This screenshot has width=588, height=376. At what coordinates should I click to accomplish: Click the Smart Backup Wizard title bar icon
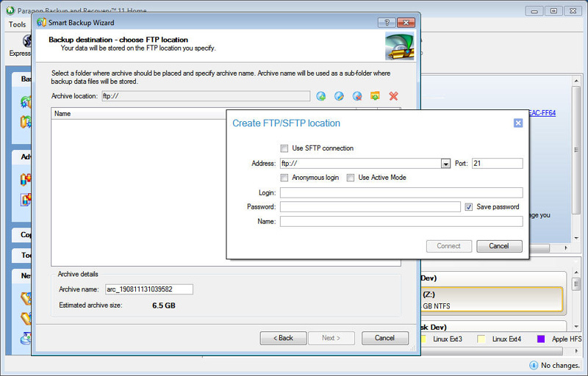coord(41,23)
